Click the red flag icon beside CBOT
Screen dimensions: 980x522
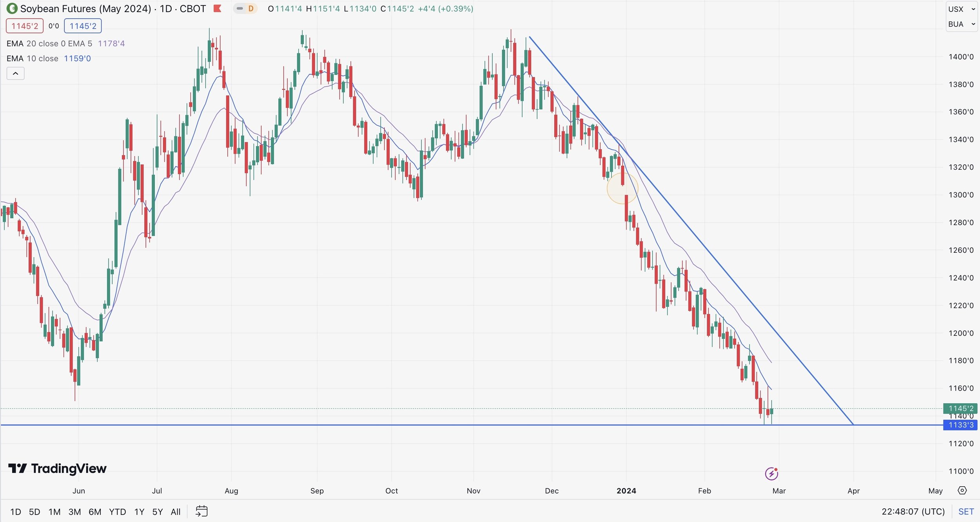click(x=218, y=8)
